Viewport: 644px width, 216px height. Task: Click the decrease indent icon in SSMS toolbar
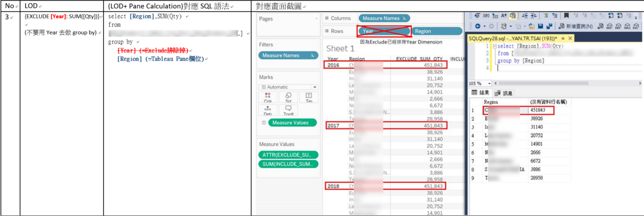pos(525,16)
